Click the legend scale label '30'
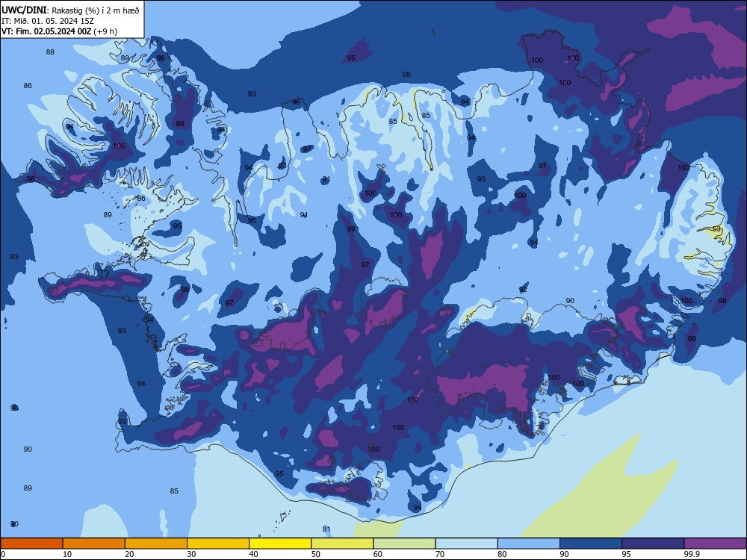Screen dimensions: 747x560 click(191, 554)
